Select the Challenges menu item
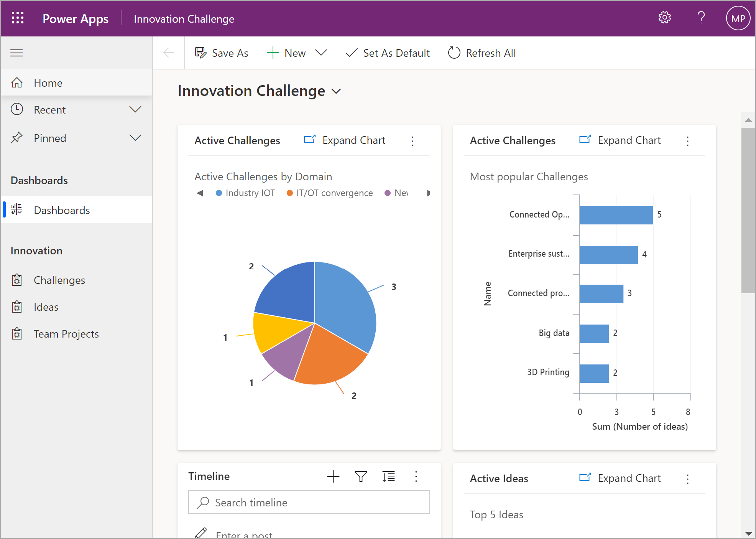The width and height of the screenshot is (756, 539). click(x=59, y=279)
